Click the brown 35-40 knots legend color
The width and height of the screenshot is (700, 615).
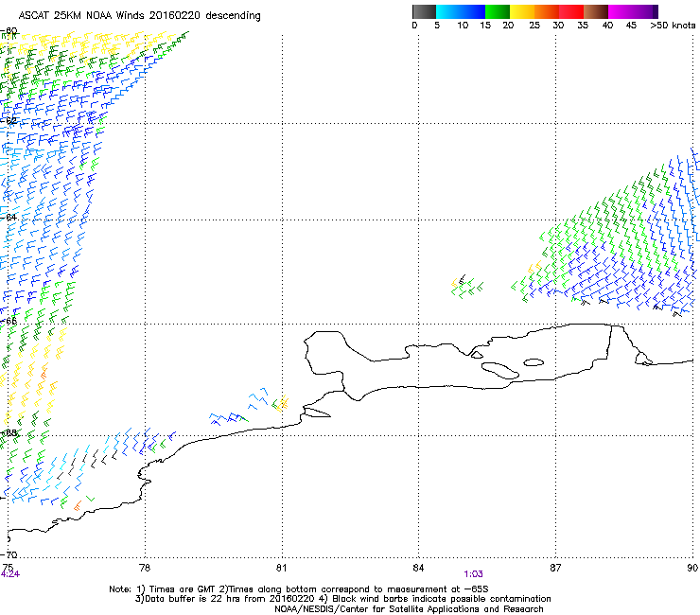(596, 11)
